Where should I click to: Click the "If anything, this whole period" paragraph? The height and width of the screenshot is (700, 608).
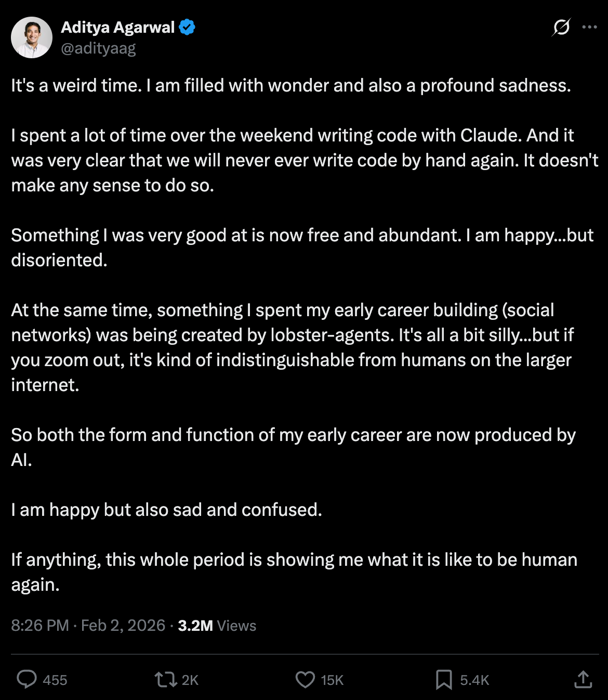[294, 572]
